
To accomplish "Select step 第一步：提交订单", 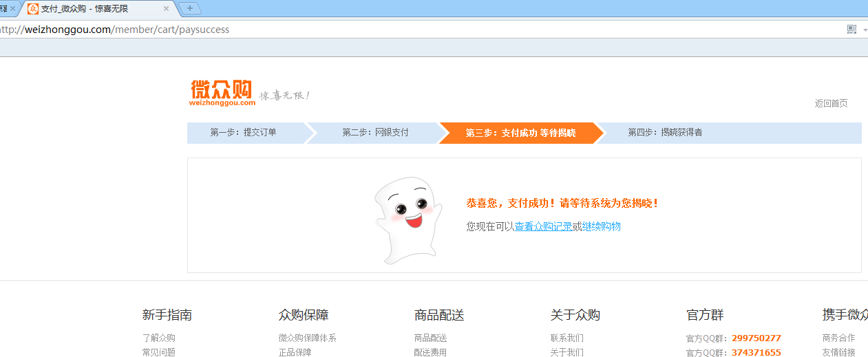I will (244, 133).
